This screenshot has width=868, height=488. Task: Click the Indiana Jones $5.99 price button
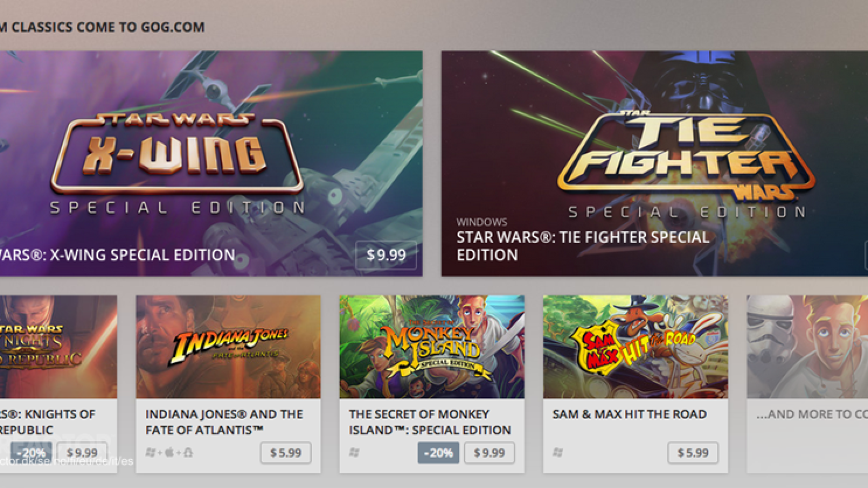click(x=286, y=453)
